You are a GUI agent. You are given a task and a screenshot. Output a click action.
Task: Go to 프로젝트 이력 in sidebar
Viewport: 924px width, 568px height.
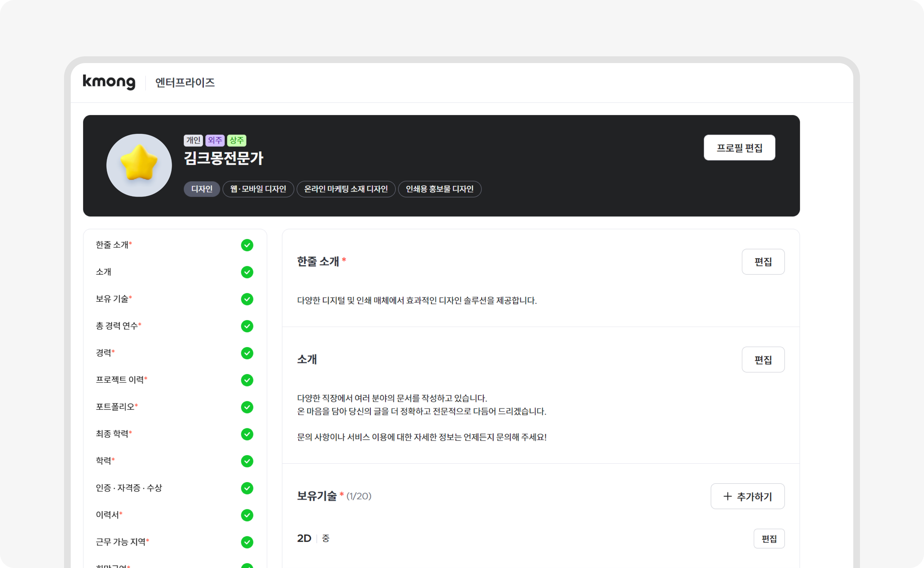121,380
